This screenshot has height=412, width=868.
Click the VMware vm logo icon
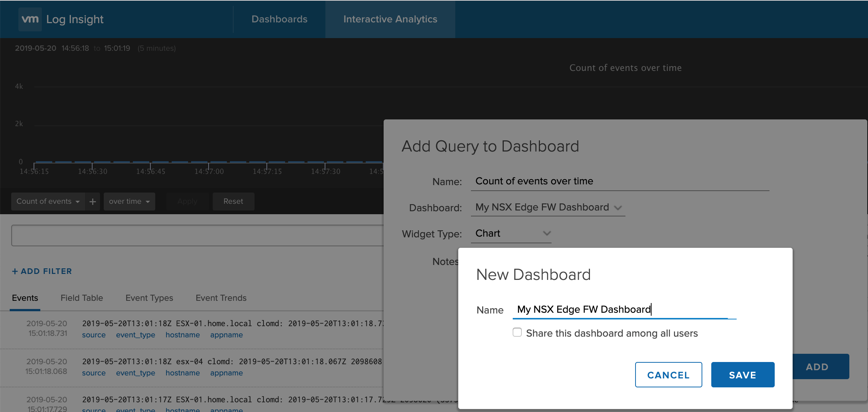coord(30,19)
